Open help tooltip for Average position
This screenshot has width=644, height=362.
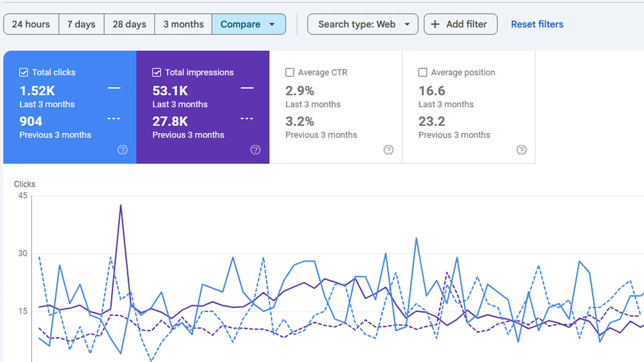521,150
